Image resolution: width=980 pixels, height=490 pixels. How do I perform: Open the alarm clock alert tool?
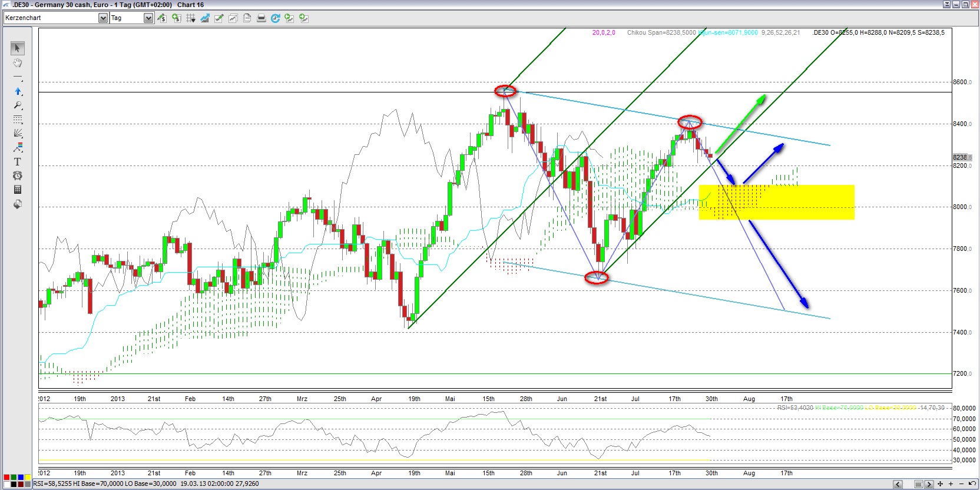click(x=17, y=176)
